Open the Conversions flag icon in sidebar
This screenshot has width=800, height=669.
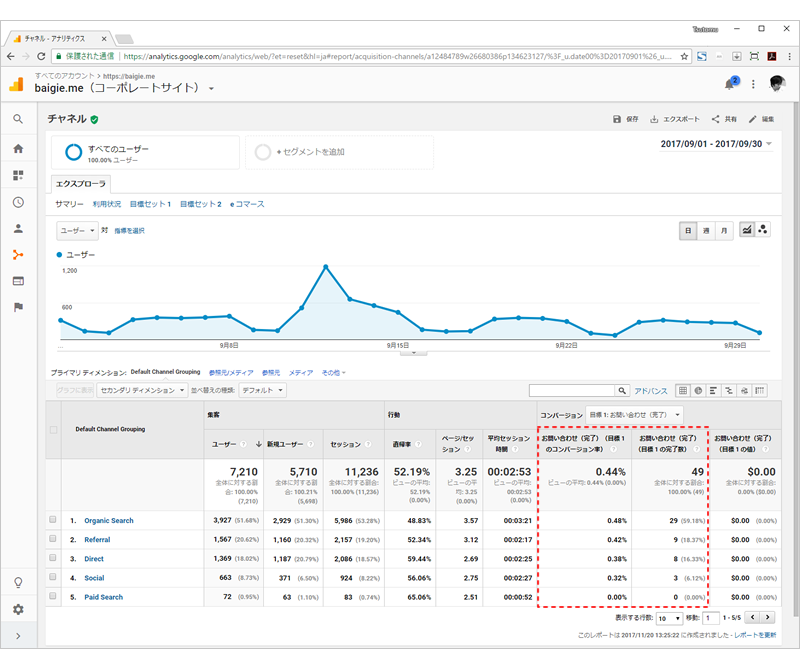[18, 307]
